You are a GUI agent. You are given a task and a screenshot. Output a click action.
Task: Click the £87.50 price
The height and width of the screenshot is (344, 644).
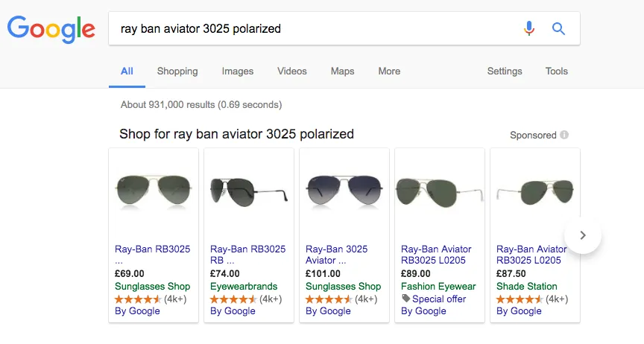(511, 273)
